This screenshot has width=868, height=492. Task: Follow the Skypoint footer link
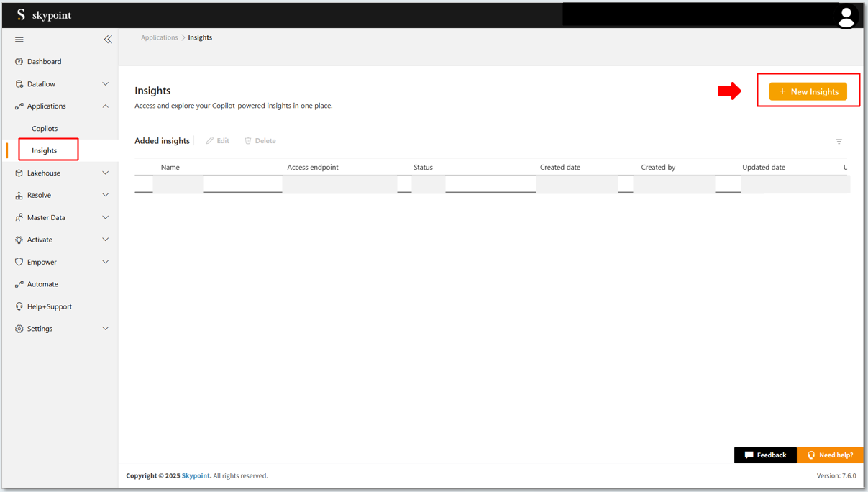point(196,476)
